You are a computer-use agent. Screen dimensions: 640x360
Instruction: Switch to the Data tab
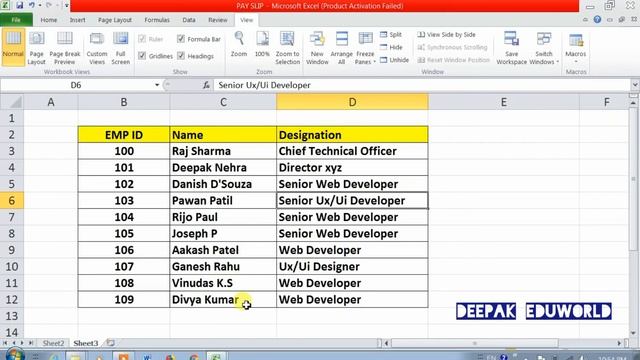click(x=189, y=20)
